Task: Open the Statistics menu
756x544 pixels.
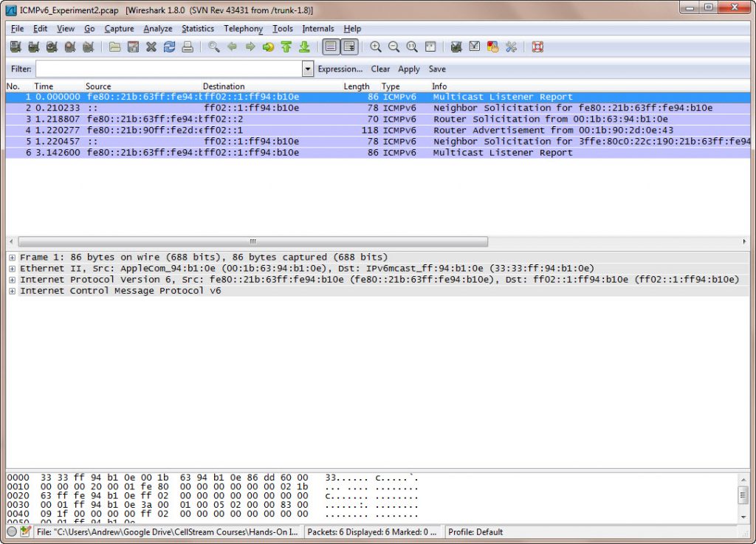Action: pos(197,29)
